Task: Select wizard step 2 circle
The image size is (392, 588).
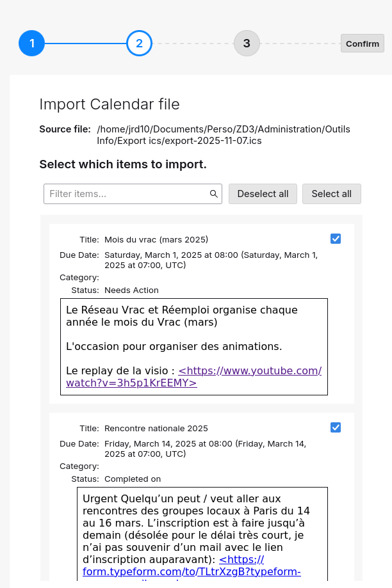Action: (139, 44)
